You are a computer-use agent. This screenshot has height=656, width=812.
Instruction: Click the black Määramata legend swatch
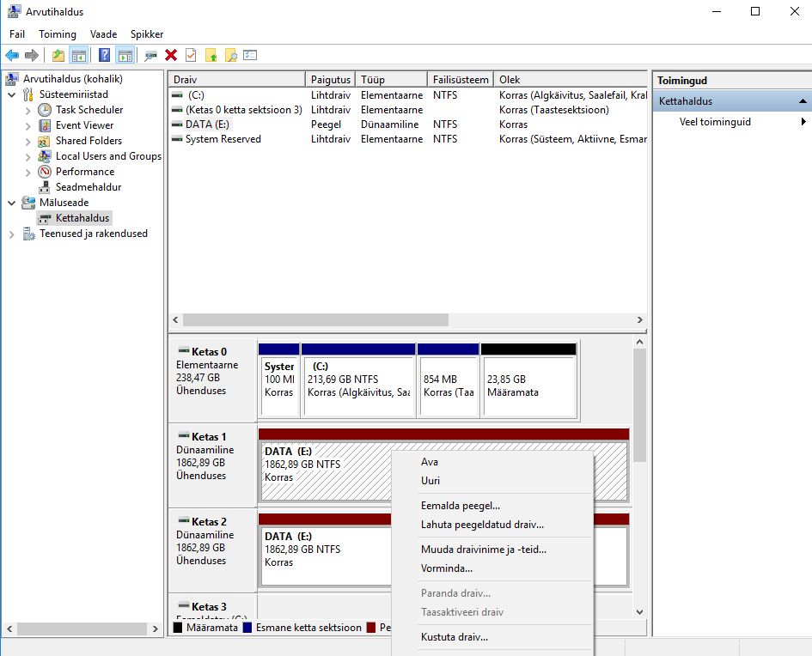point(178,628)
